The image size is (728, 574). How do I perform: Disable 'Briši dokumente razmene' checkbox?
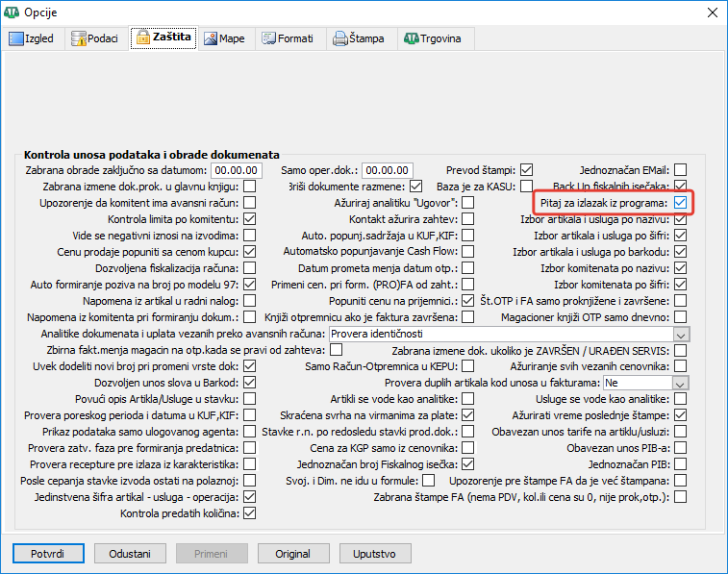tap(415, 186)
